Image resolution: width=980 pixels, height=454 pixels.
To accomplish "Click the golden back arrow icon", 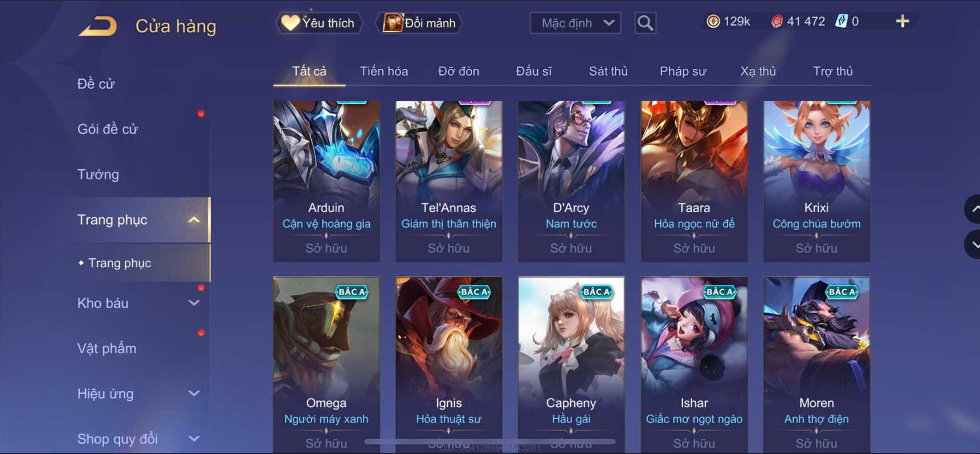I will (97, 26).
